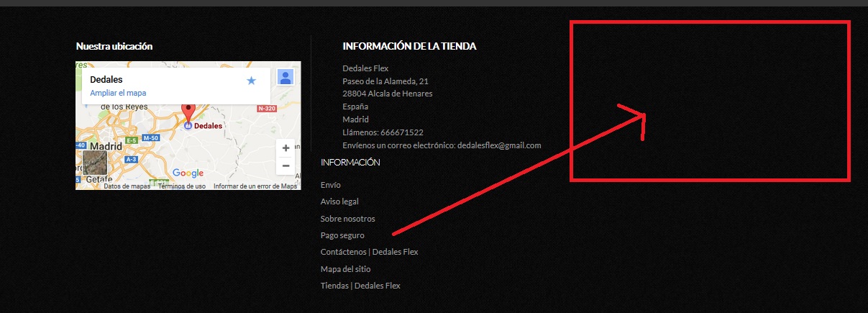868x313 pixels.
Task: Go to 'Sobre nosotros' page
Action: pos(348,219)
